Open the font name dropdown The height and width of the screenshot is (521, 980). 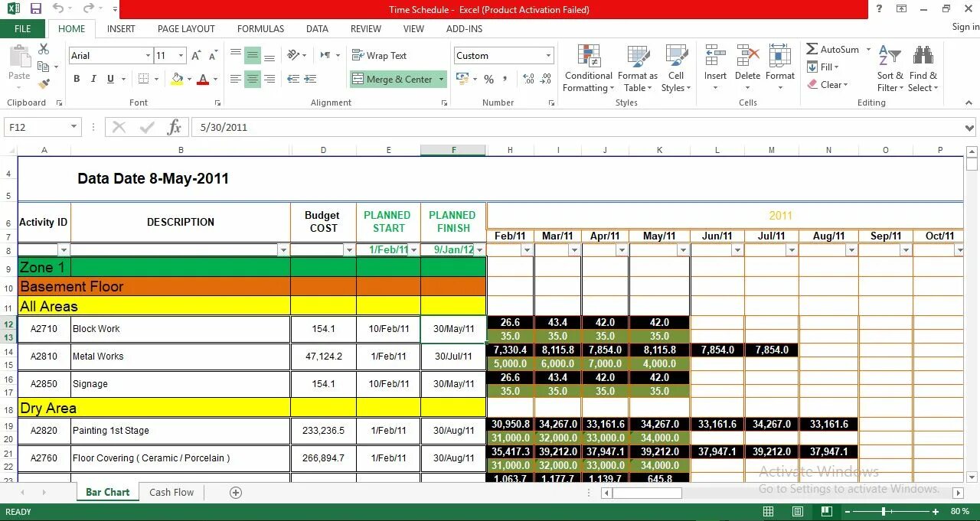coord(150,55)
